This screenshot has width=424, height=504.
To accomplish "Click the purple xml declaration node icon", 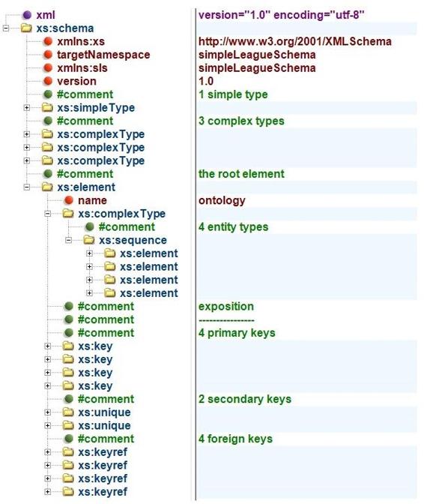I will click(x=27, y=15).
